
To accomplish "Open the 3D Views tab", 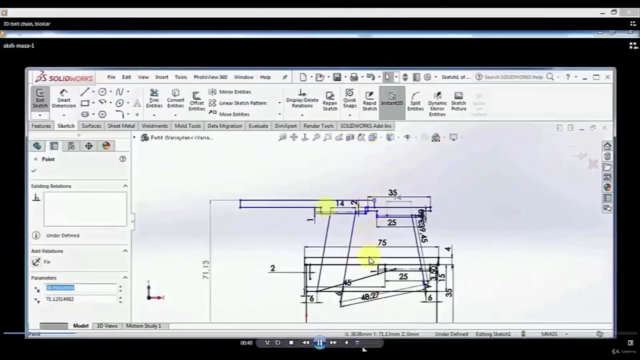I will 107,326.
